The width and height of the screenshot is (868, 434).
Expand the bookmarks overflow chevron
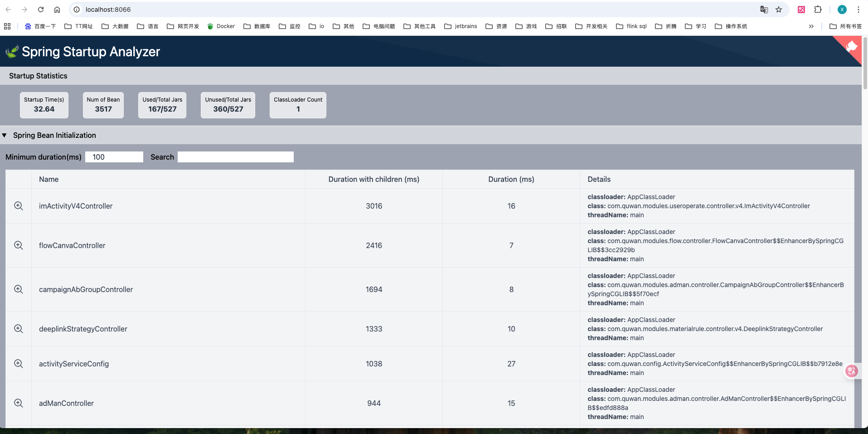click(x=811, y=26)
